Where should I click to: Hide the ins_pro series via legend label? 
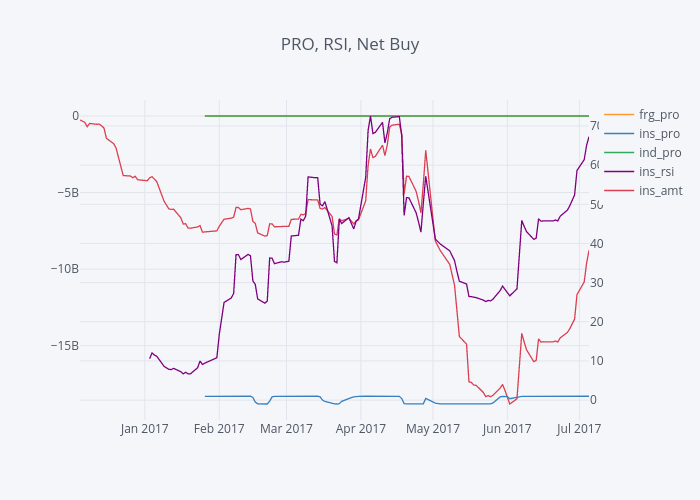(659, 133)
